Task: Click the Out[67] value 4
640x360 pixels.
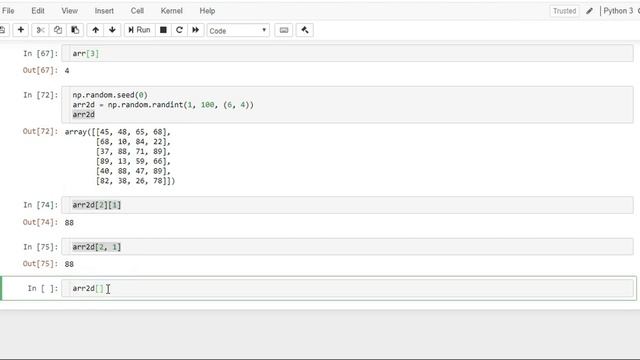Action: click(67, 71)
